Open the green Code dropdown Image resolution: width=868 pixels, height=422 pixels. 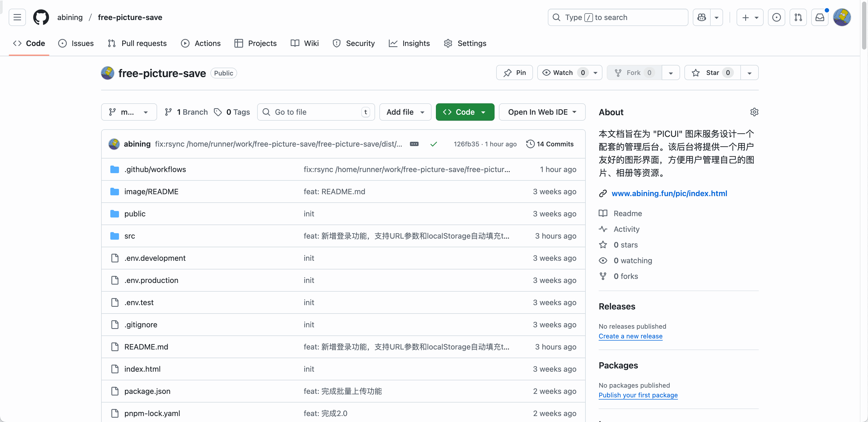(465, 112)
